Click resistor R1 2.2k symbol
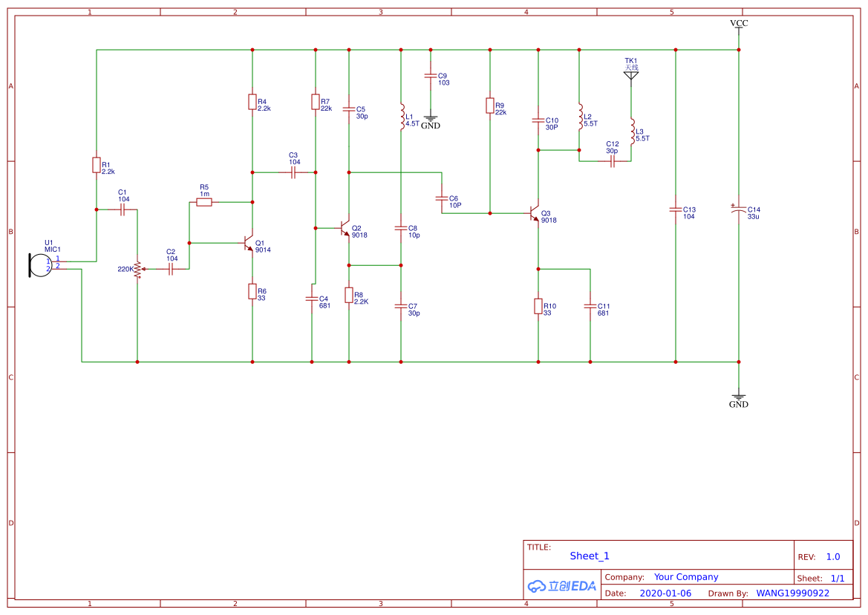 click(97, 165)
